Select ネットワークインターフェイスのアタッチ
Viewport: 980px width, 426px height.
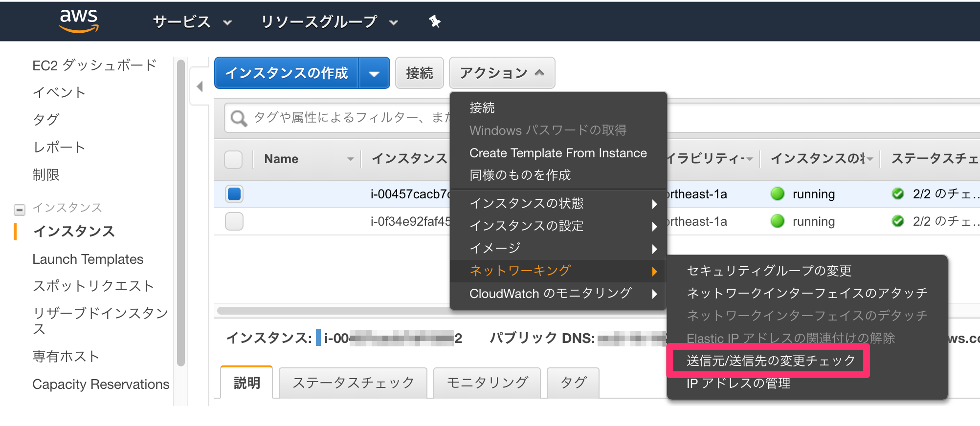click(x=807, y=293)
